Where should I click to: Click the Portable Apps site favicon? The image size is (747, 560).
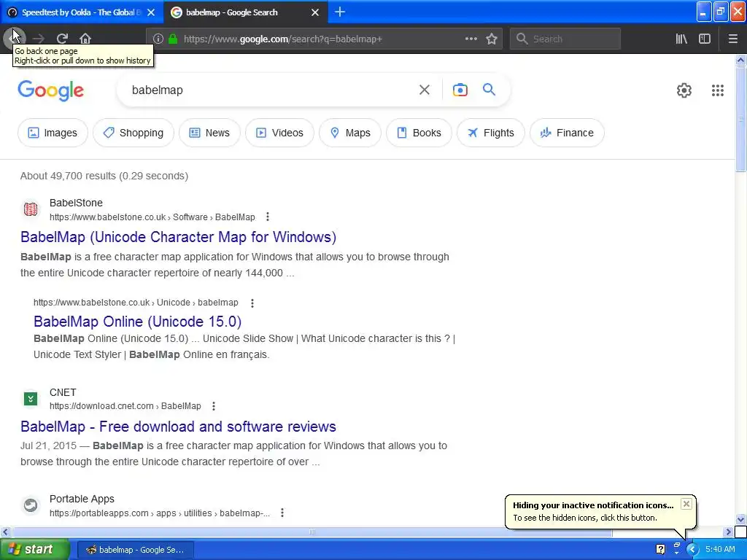(x=31, y=505)
